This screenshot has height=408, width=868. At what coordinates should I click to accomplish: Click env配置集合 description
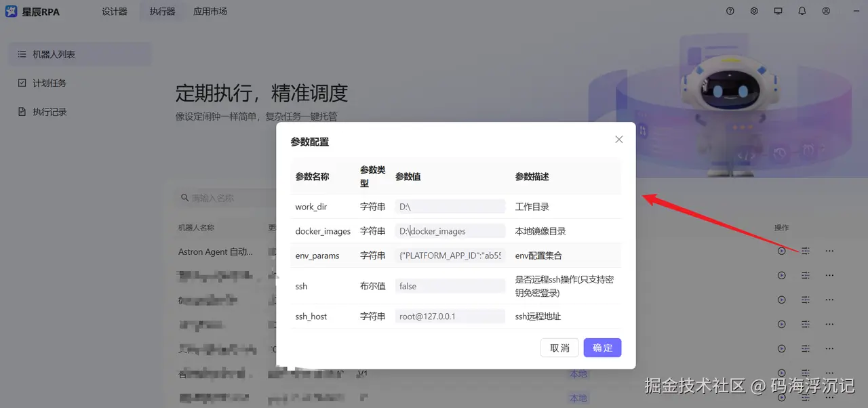[538, 256]
